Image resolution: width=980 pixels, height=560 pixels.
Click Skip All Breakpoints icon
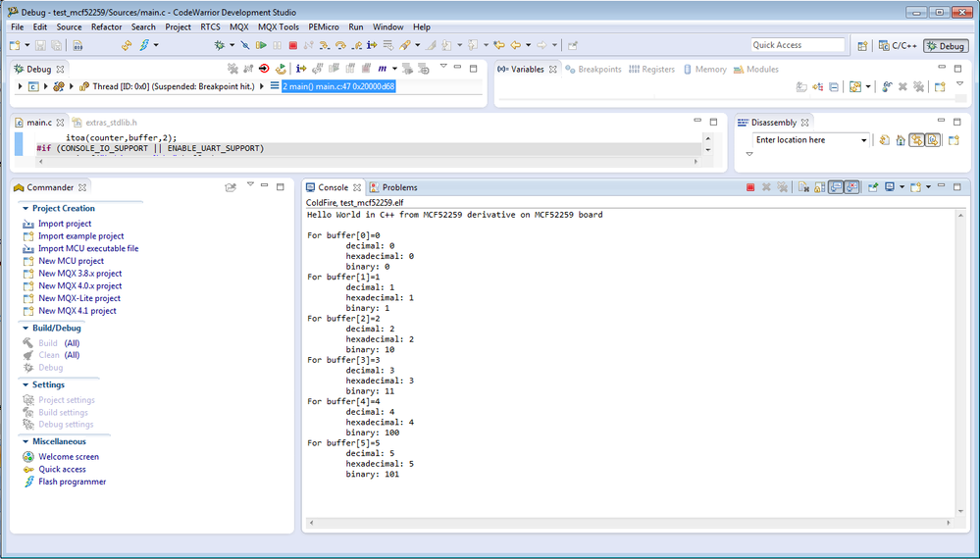click(x=245, y=45)
